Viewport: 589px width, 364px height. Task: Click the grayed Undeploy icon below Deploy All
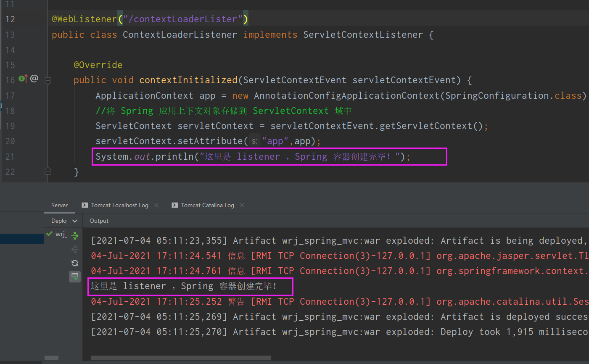[75, 249]
